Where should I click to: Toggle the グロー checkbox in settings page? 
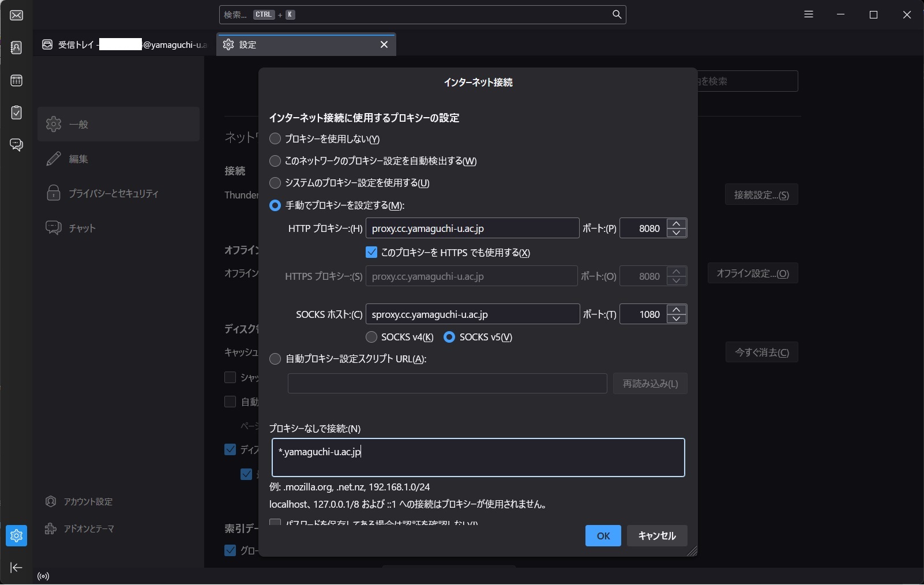click(x=230, y=550)
